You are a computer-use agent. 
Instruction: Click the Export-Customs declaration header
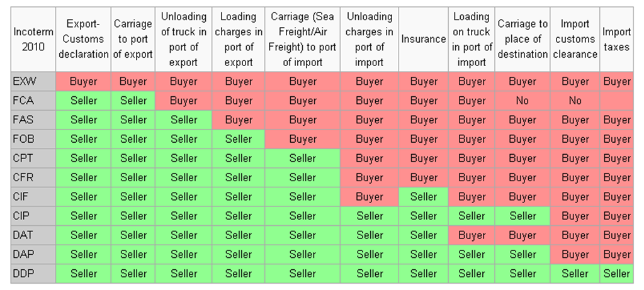click(83, 40)
